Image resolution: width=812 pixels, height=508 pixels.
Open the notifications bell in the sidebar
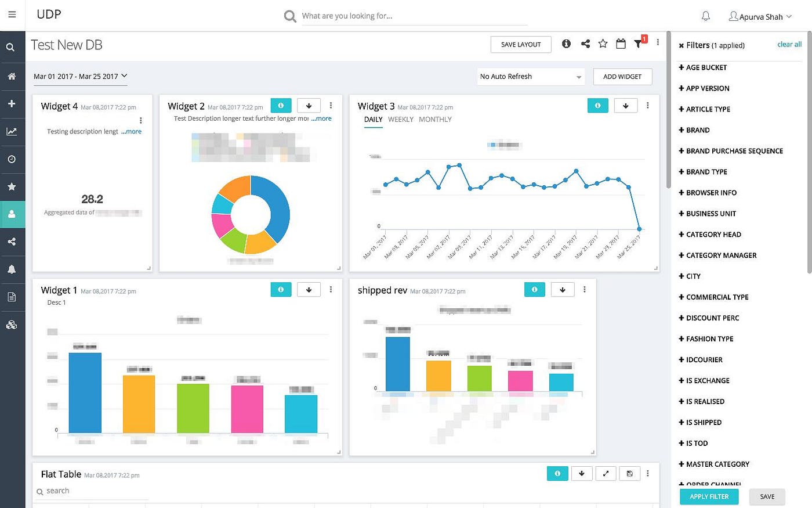pyautogui.click(x=12, y=269)
